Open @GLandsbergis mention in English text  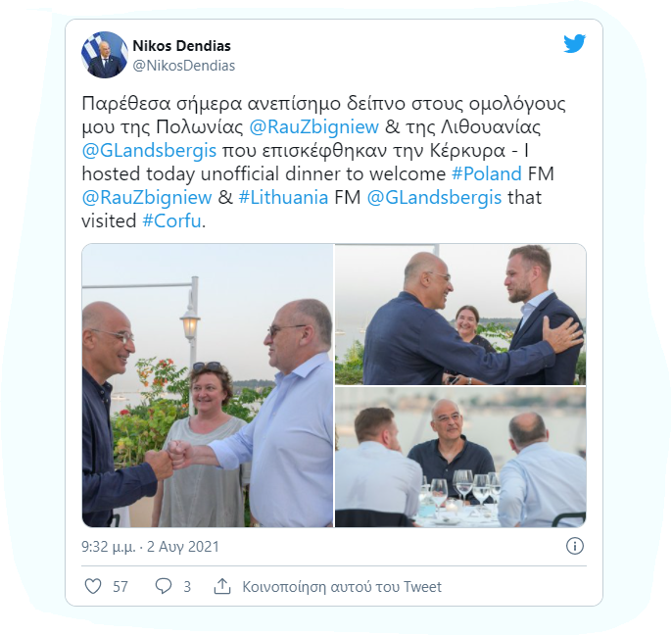[434, 197]
